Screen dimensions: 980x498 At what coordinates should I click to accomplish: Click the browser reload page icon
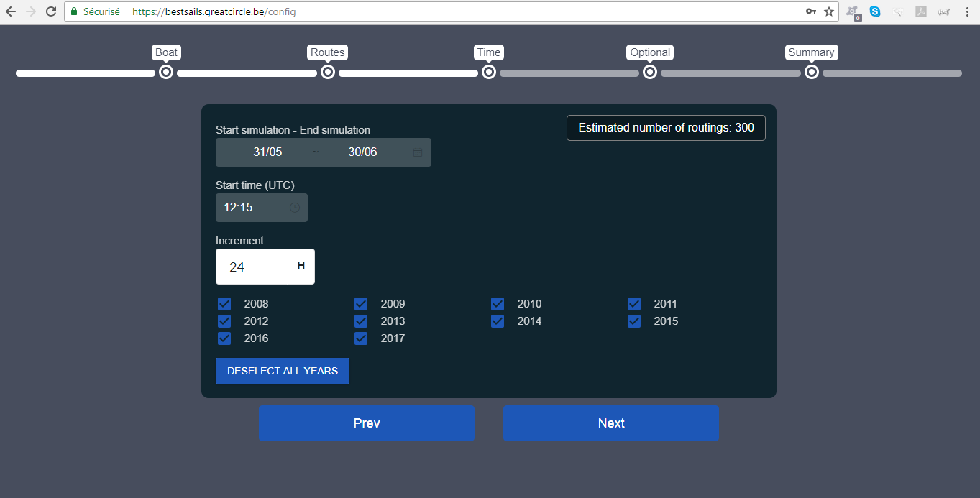click(51, 11)
